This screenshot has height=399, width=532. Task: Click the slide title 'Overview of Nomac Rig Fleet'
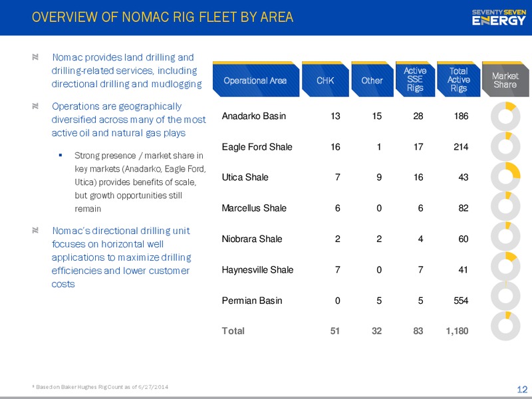pyautogui.click(x=162, y=17)
